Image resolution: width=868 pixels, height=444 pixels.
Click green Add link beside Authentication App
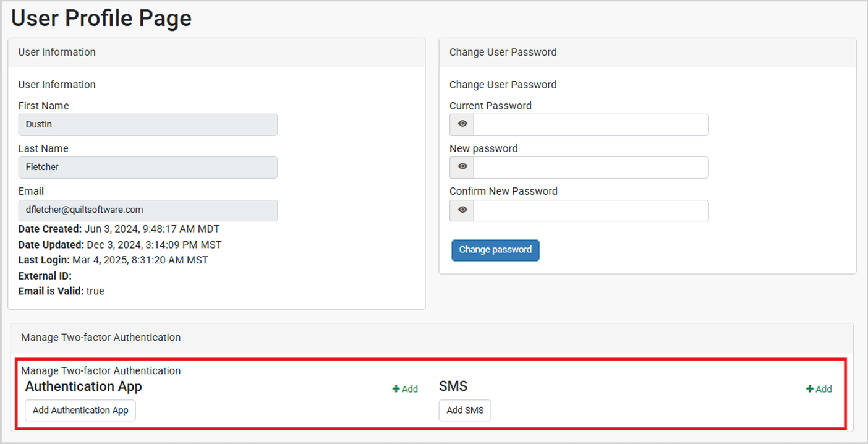point(405,389)
